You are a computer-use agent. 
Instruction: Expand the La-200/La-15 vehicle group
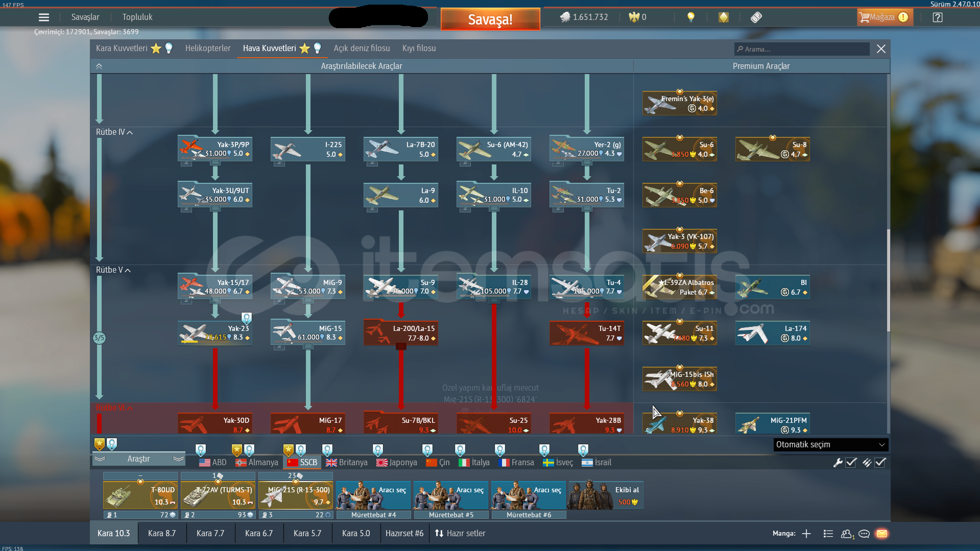click(x=401, y=347)
